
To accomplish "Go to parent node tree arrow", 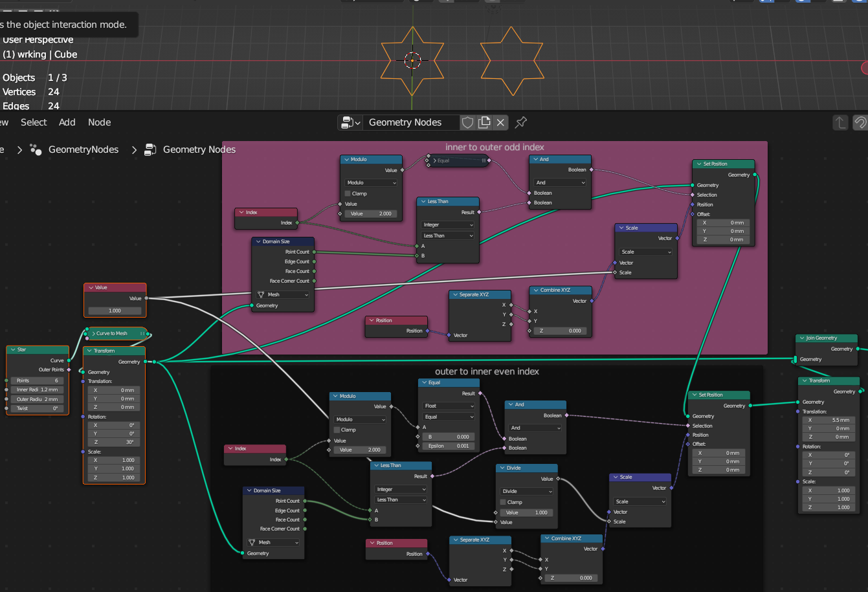I will point(840,122).
